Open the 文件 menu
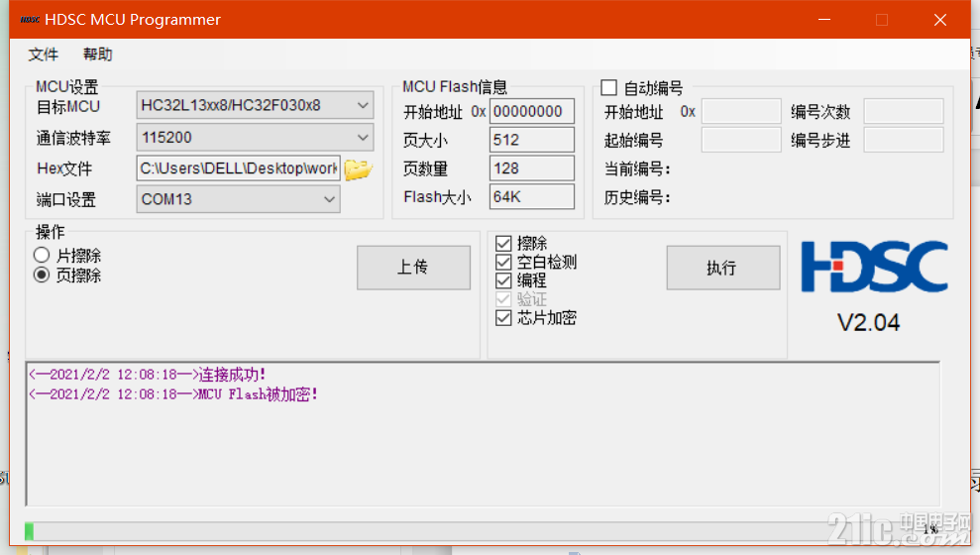This screenshot has width=980, height=555. tap(44, 55)
